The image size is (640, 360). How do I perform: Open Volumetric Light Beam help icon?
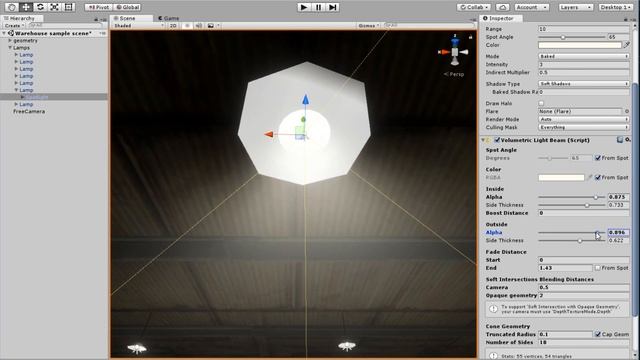[x=620, y=140]
